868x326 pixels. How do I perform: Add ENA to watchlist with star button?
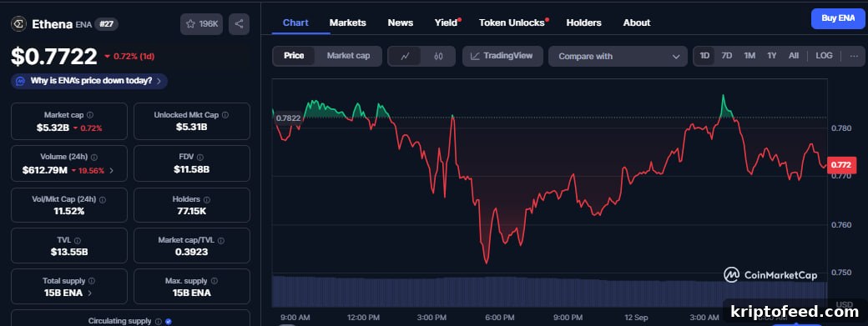pos(201,23)
